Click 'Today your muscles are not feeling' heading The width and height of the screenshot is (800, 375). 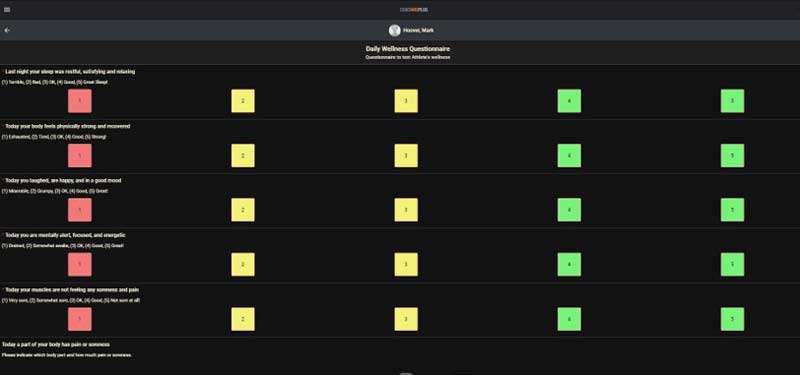(72, 290)
